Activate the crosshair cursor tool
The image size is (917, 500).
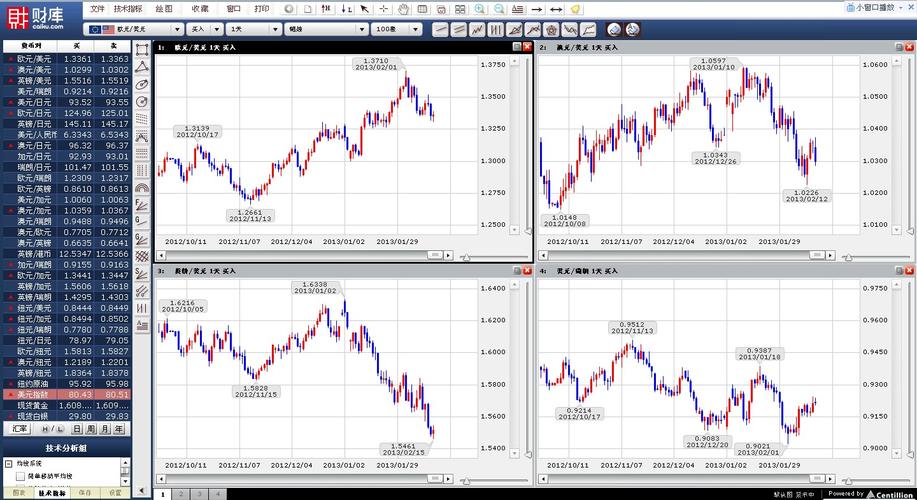383,9
